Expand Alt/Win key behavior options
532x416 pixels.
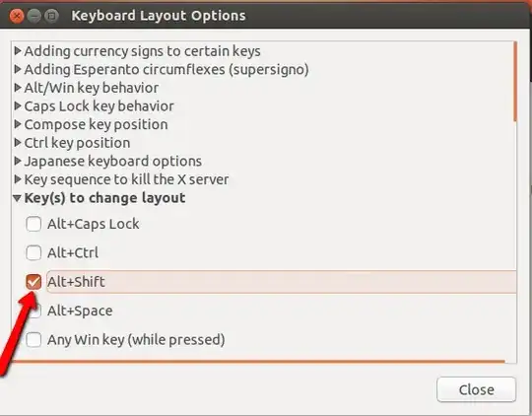coord(18,88)
